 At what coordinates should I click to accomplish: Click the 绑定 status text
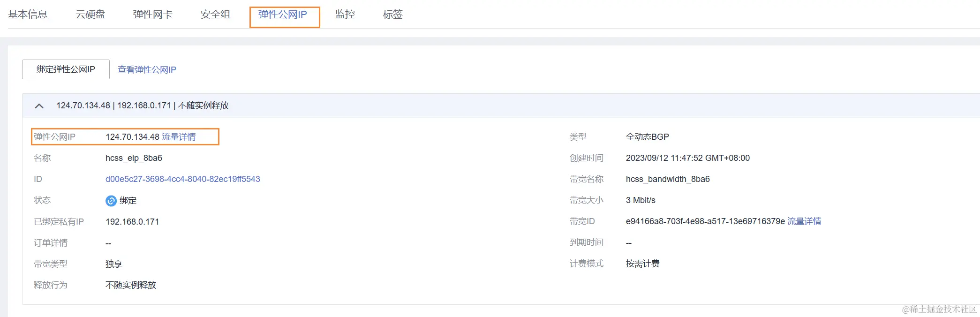tap(128, 201)
